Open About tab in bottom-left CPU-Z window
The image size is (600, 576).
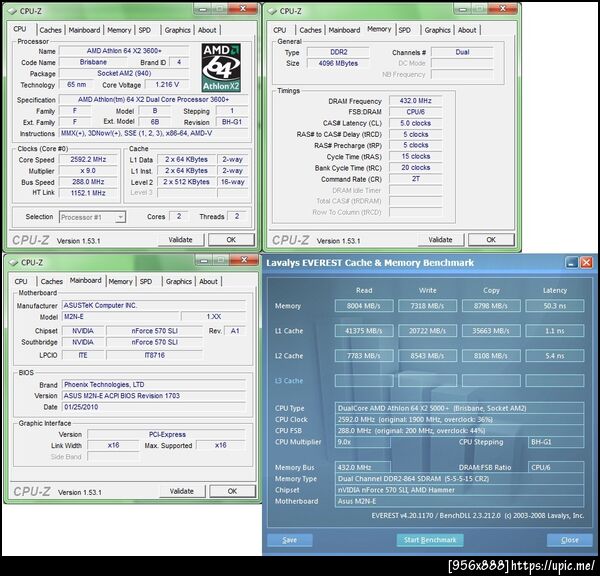coord(209,281)
